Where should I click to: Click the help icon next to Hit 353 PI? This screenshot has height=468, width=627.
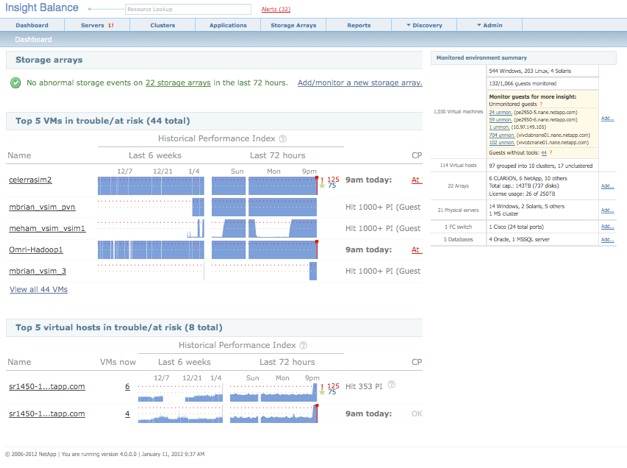tap(391, 385)
